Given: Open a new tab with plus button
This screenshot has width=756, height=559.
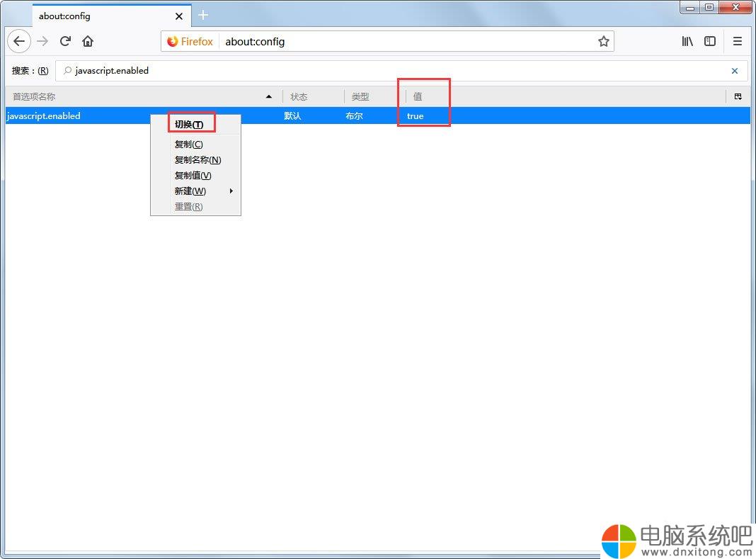Looking at the screenshot, I should tap(203, 16).
